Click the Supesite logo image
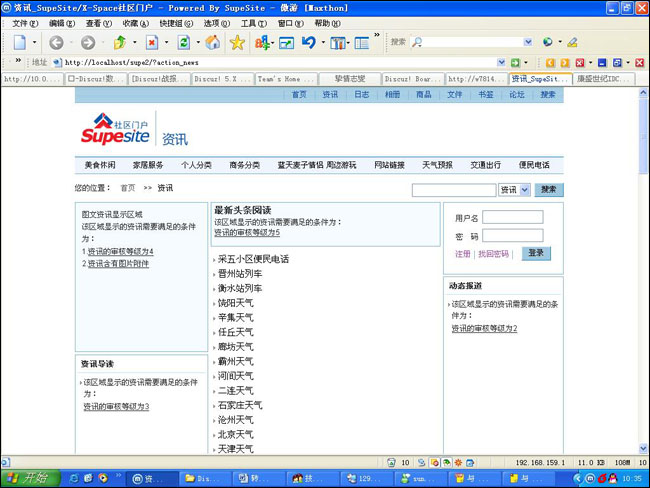650x488 pixels. tap(115, 129)
